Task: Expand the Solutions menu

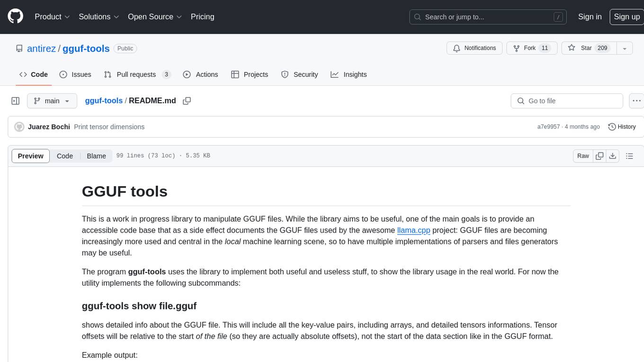Action: [x=99, y=17]
